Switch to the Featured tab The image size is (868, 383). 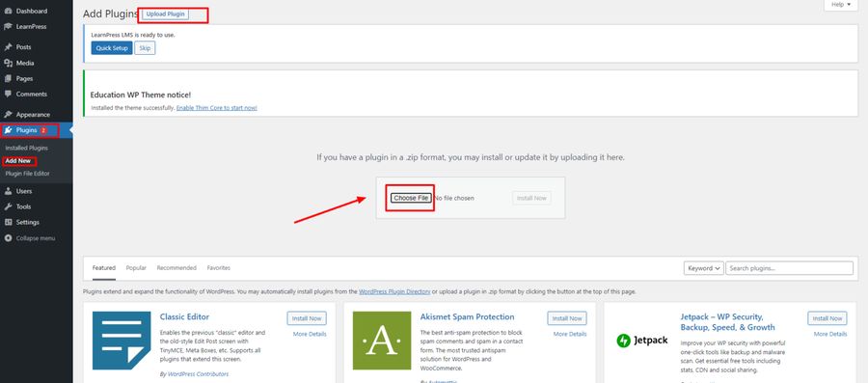tap(103, 268)
